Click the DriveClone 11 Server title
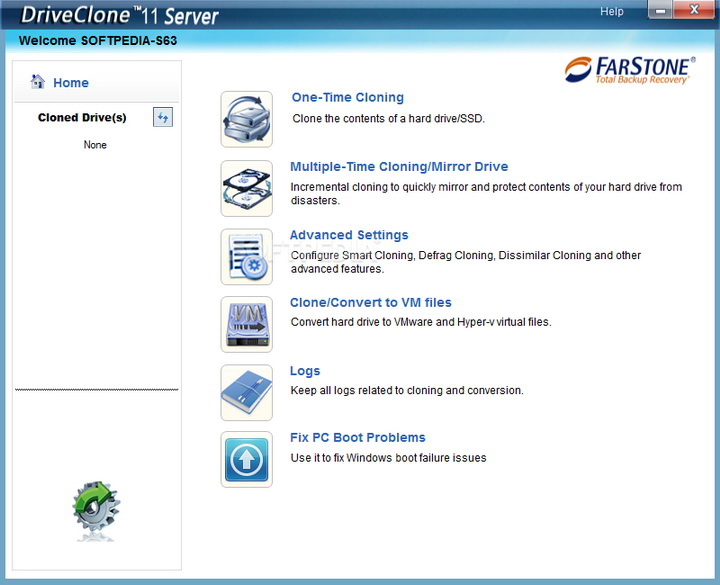The width and height of the screenshot is (720, 585). (120, 15)
